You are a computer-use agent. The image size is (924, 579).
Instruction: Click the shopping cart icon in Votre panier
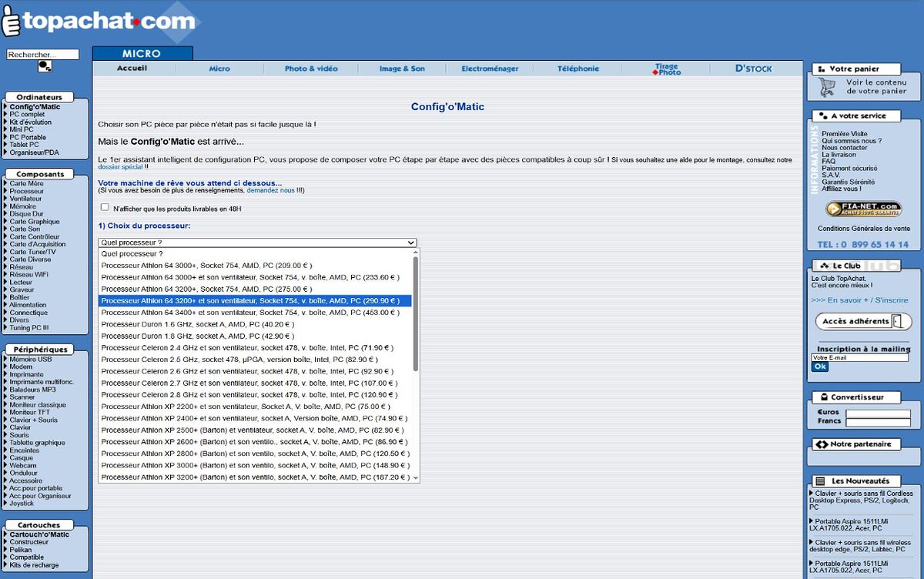pyautogui.click(x=827, y=87)
